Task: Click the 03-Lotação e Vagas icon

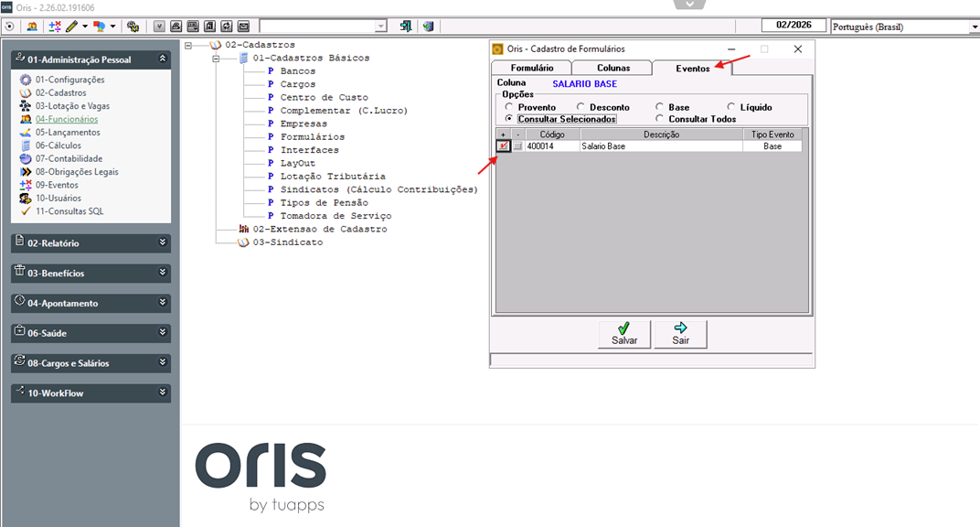Action: (x=26, y=106)
